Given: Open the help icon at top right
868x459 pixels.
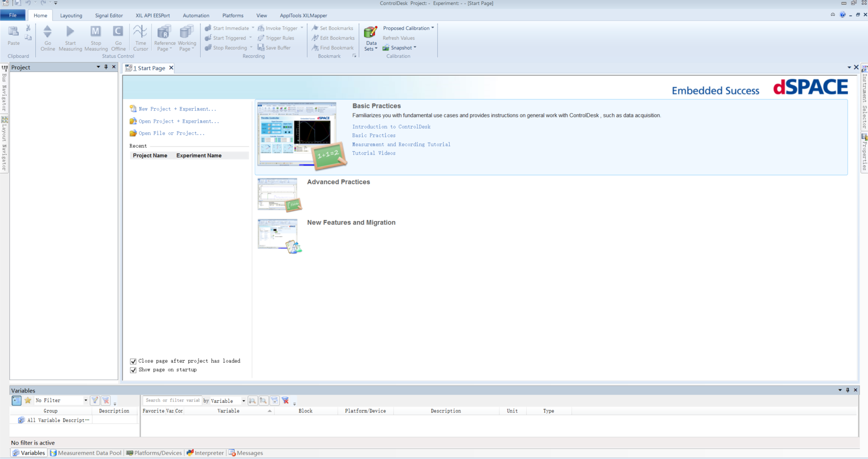Looking at the screenshot, I should pos(843,15).
